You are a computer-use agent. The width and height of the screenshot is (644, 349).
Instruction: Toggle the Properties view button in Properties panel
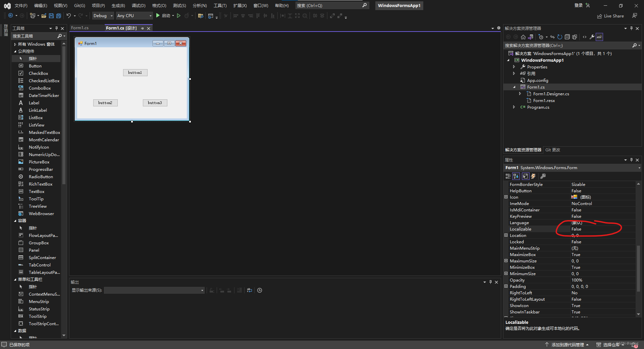point(525,176)
